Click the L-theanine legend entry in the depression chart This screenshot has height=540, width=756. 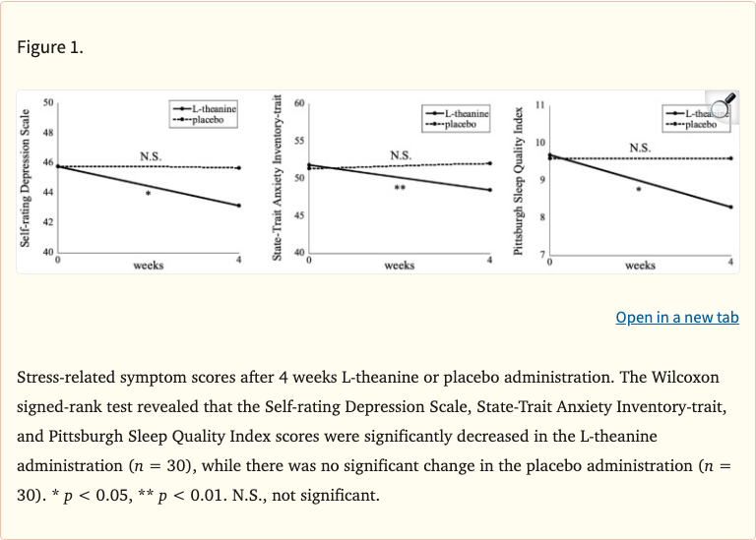tap(202, 108)
